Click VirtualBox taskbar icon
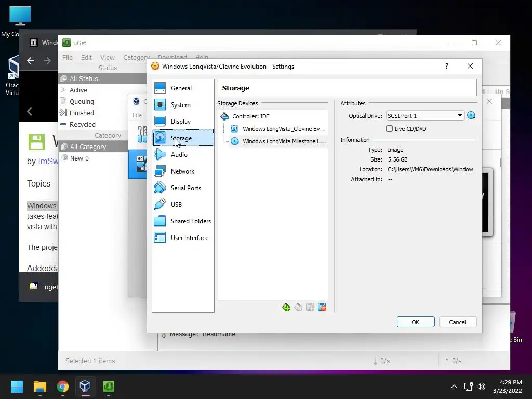Screen dimensions: 532x399 [x=85, y=387]
